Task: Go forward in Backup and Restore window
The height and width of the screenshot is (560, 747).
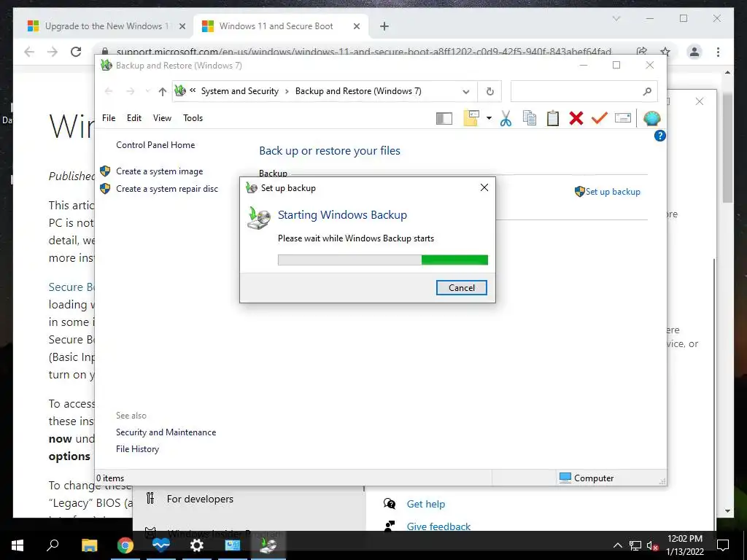Action: [x=130, y=91]
